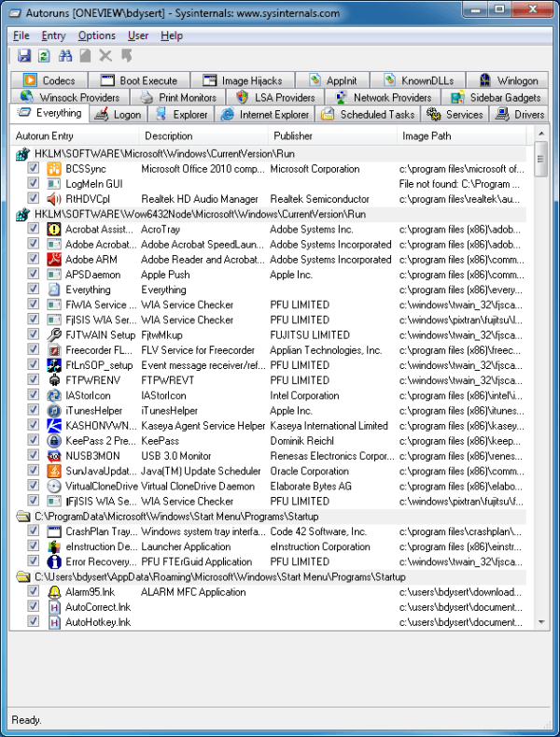The height and width of the screenshot is (737, 560).
Task: Open the Sidebar Gadgets tab
Action: coord(496,97)
